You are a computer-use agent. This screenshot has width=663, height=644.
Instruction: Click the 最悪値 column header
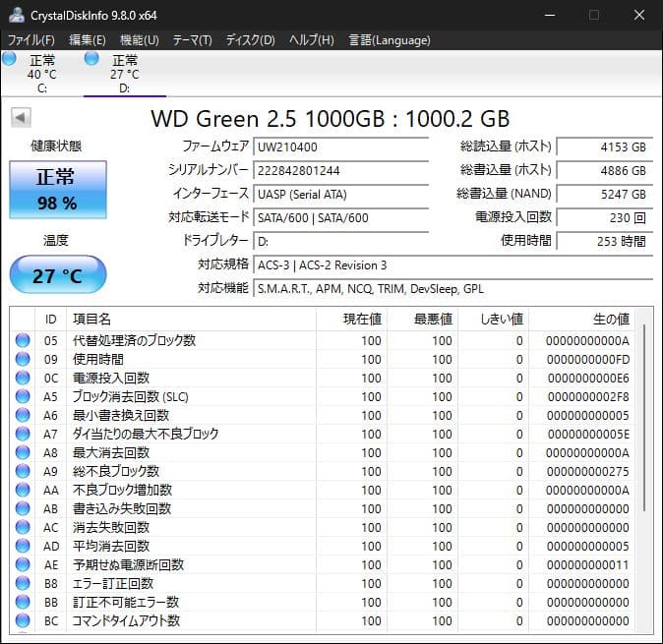click(422, 319)
